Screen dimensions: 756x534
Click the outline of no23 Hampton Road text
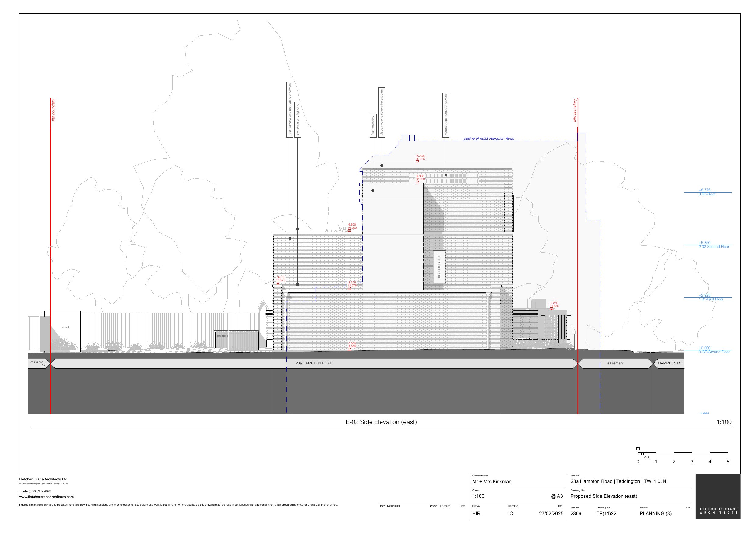pyautogui.click(x=489, y=139)
